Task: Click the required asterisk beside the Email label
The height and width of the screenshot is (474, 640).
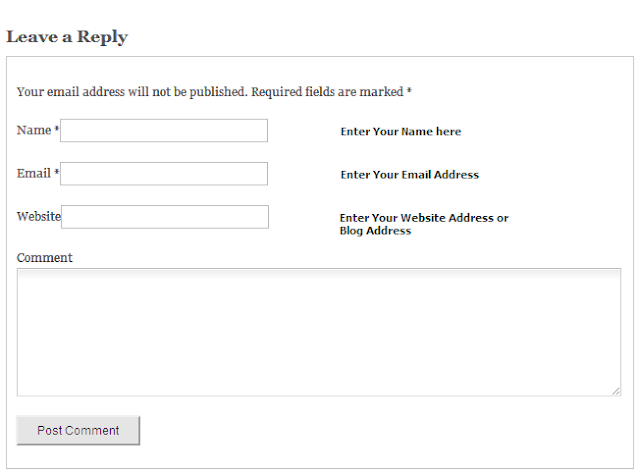Action: point(57,173)
